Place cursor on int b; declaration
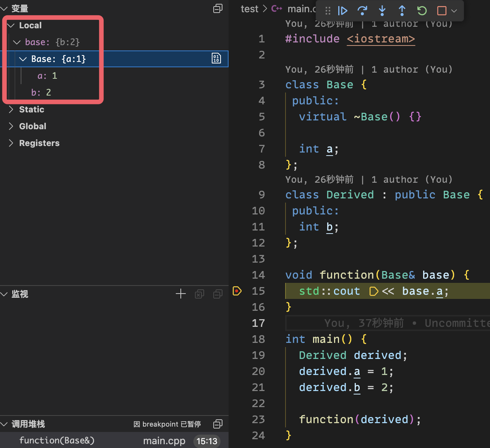This screenshot has width=490, height=448. coord(319,227)
